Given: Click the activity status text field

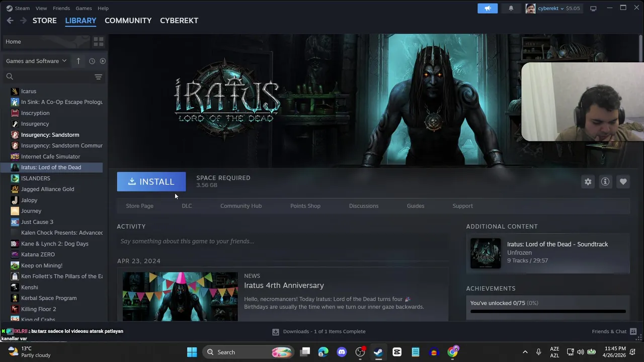Looking at the screenshot, I should click(x=283, y=241).
